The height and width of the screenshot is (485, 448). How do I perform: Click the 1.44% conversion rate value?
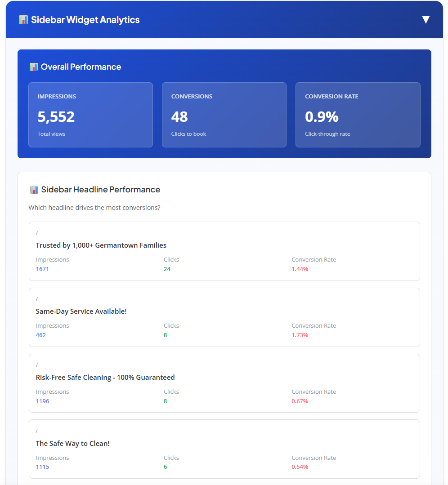pyautogui.click(x=300, y=268)
